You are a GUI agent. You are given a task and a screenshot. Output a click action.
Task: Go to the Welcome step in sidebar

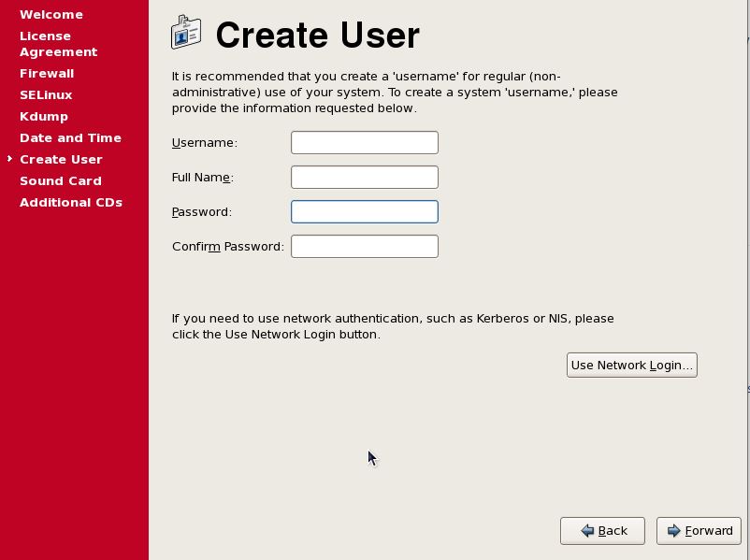tap(51, 14)
